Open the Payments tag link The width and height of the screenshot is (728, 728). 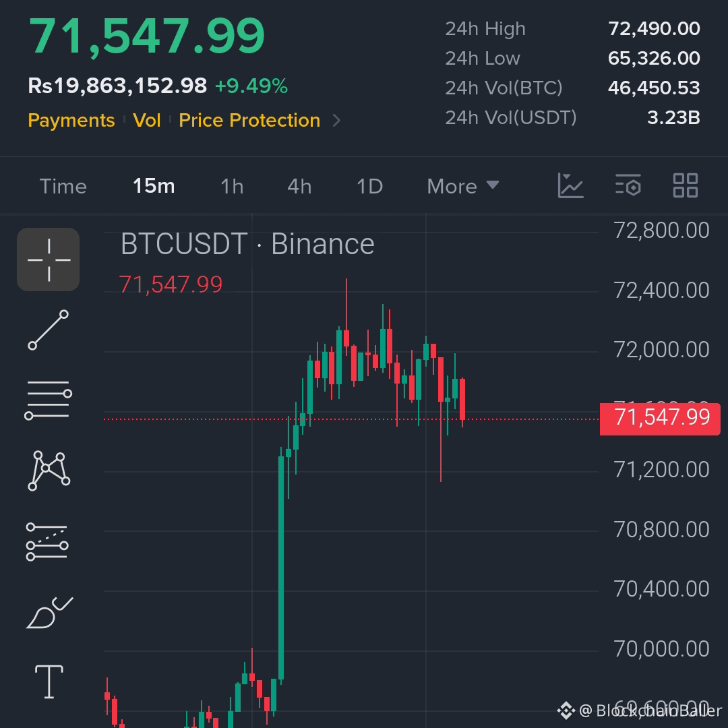coord(71,120)
